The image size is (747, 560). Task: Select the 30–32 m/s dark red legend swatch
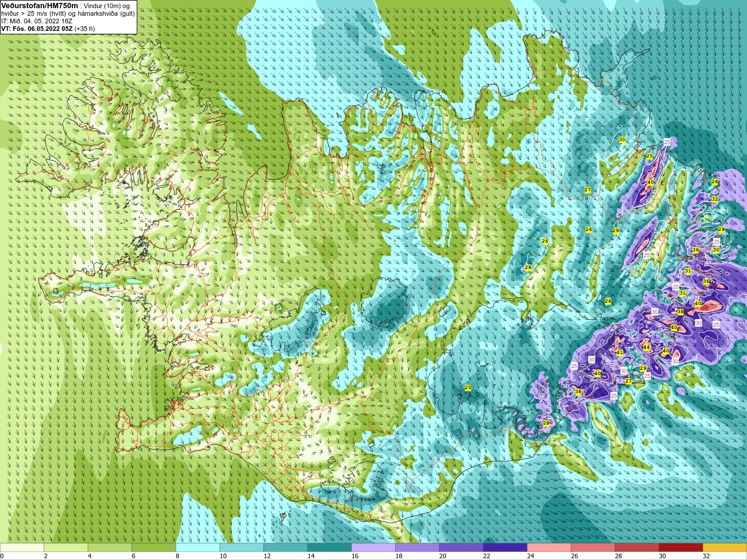tap(680, 548)
